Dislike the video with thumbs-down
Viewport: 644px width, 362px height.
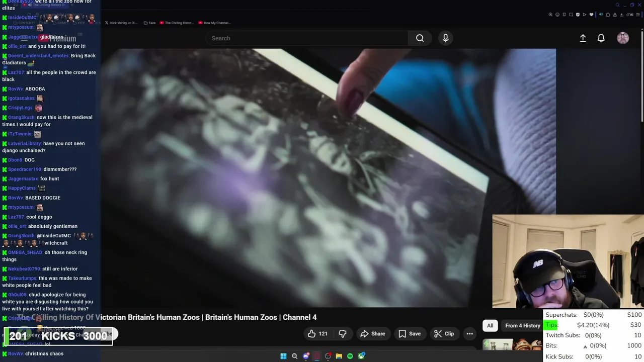click(x=343, y=334)
